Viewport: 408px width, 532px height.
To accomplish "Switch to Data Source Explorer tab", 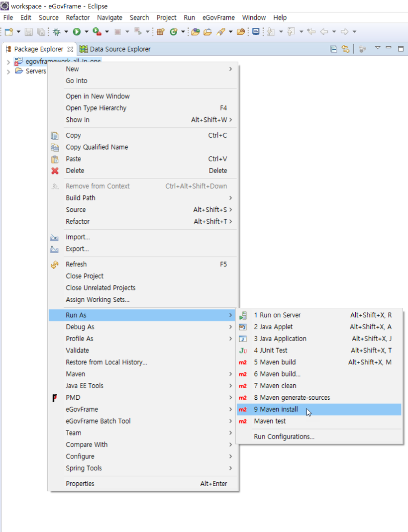I will point(115,49).
